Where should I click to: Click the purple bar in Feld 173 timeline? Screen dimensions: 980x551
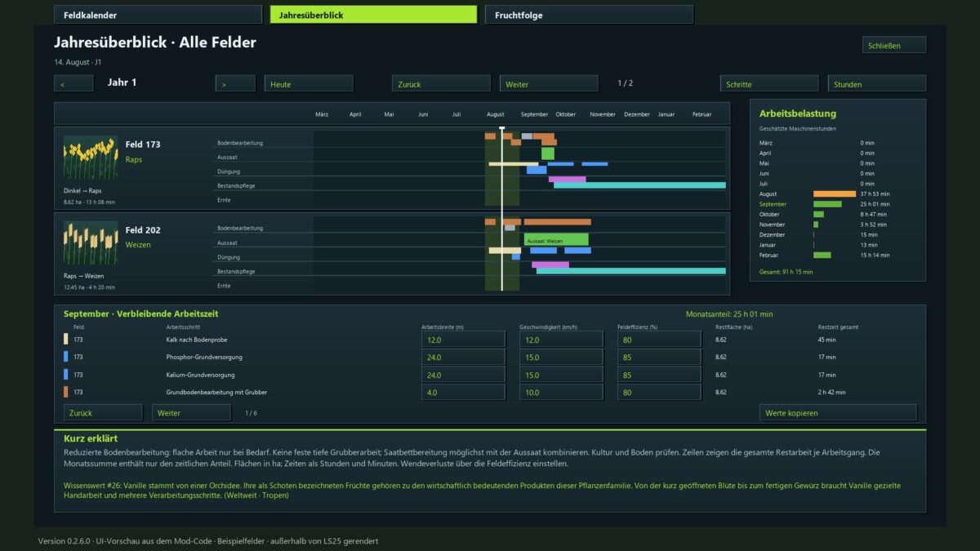[x=567, y=179]
